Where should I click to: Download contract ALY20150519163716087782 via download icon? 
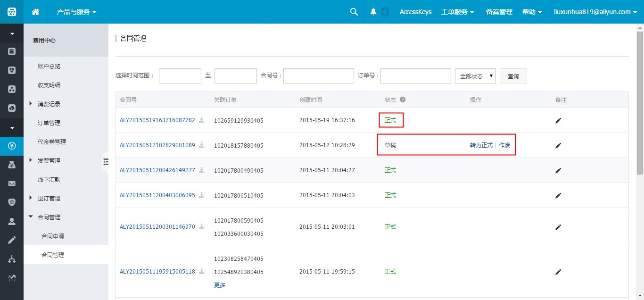202,120
